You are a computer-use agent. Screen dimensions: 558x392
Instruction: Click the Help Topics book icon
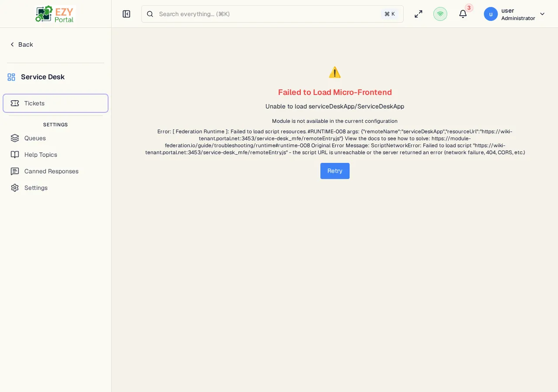click(15, 155)
